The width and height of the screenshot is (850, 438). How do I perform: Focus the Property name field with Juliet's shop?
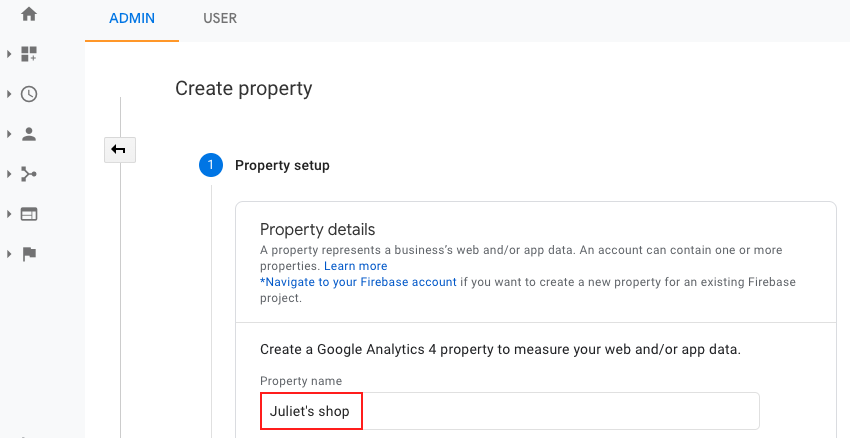(x=510, y=411)
